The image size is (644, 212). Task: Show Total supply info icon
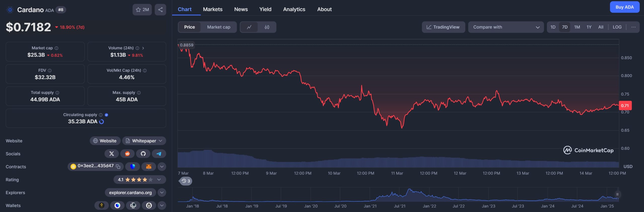pos(57,93)
